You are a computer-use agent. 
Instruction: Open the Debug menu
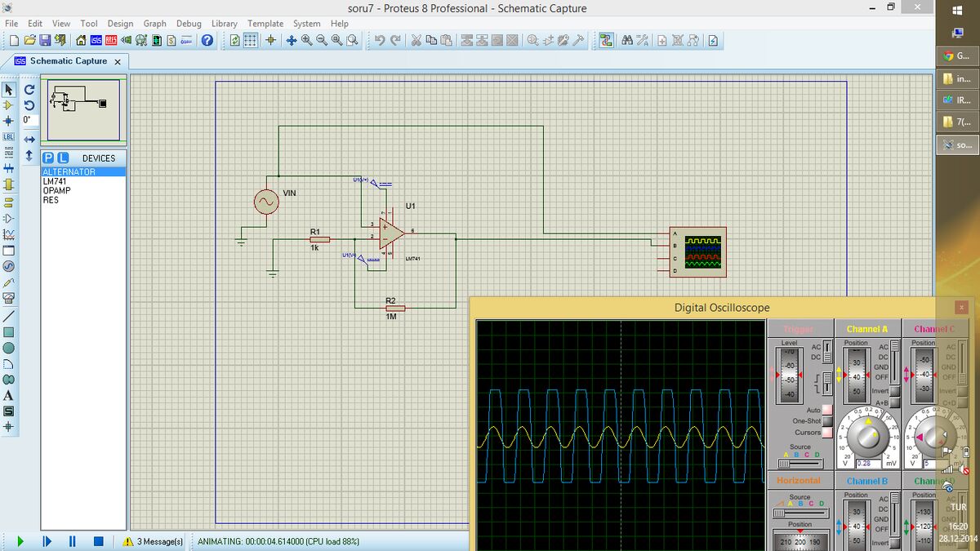(x=189, y=24)
